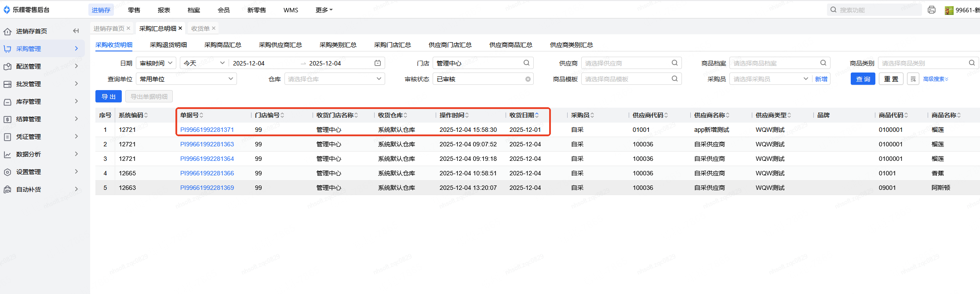Click the 搜索功能 search box
Screen dimensions: 980x294
[874, 10]
